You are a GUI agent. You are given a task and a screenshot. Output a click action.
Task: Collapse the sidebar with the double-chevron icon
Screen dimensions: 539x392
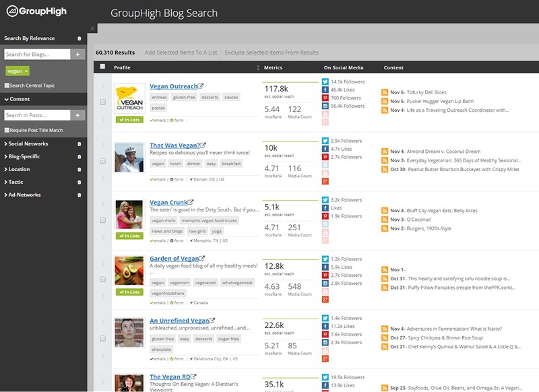click(x=92, y=28)
